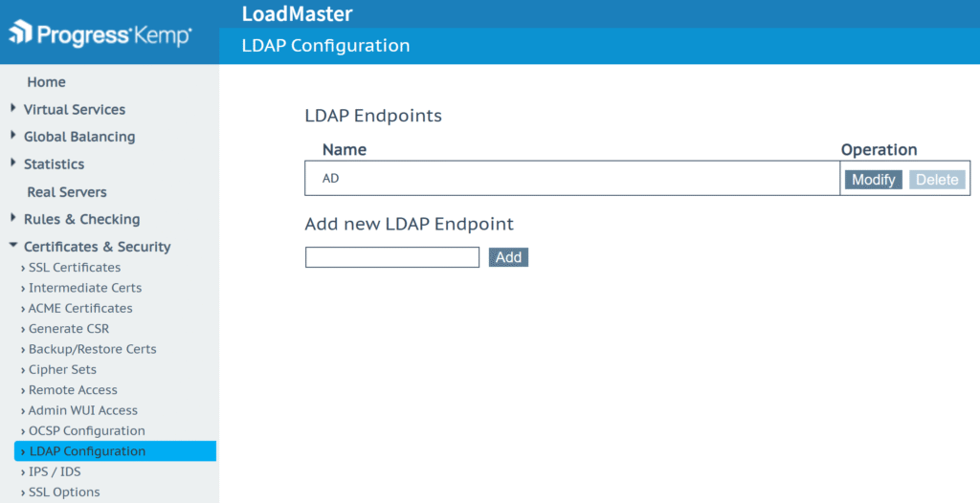Click the Operation column header
Screen dimensions: 980x503
click(879, 150)
